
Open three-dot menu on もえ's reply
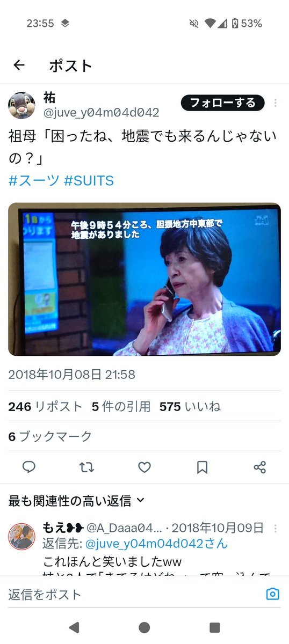pyautogui.click(x=276, y=528)
